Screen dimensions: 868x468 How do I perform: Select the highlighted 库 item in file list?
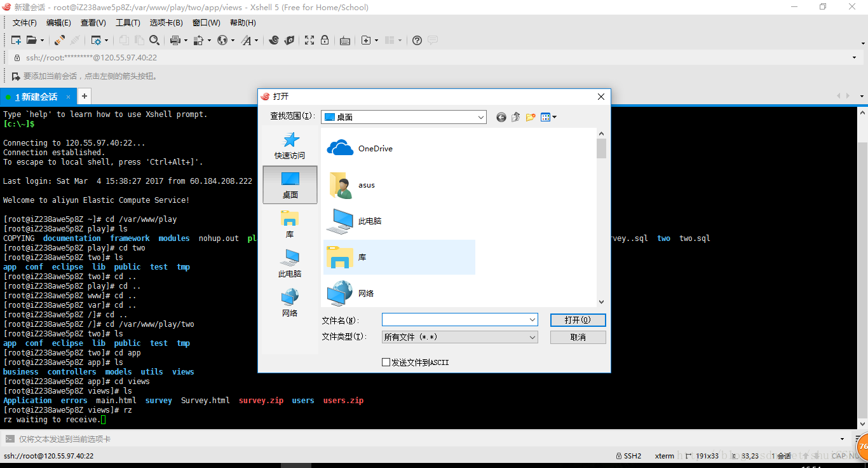pyautogui.click(x=400, y=258)
